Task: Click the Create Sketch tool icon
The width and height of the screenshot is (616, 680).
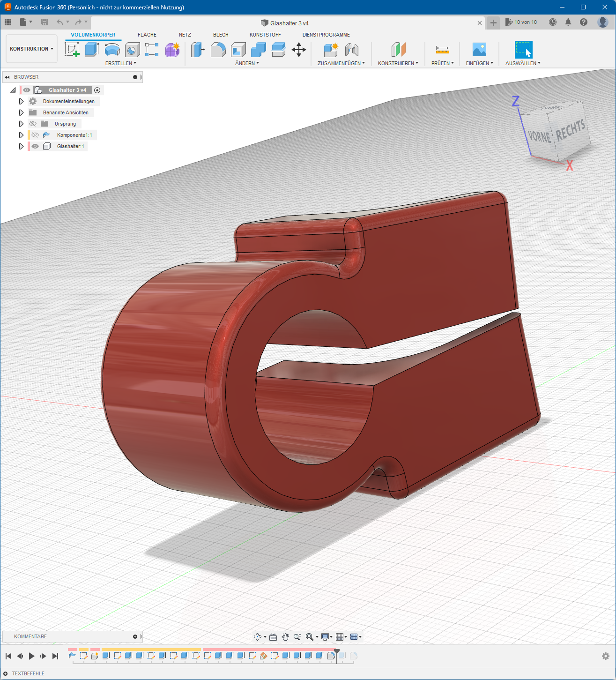Action: [72, 49]
